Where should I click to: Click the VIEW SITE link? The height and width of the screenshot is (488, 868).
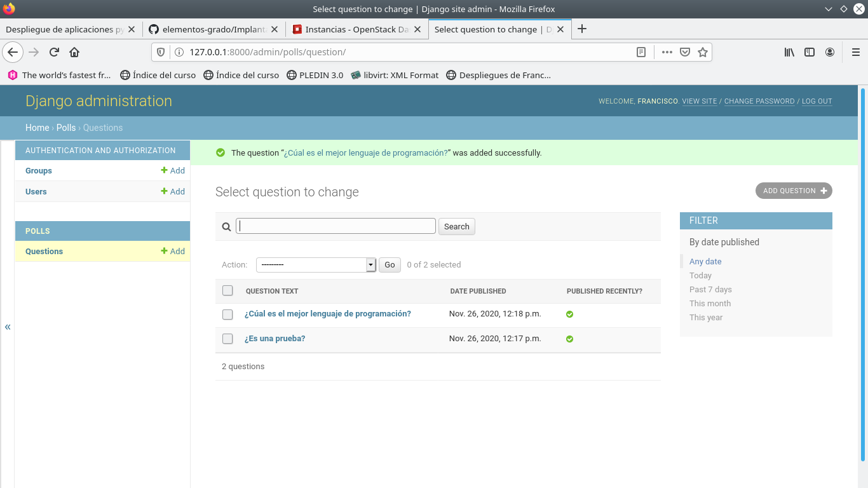(x=700, y=101)
